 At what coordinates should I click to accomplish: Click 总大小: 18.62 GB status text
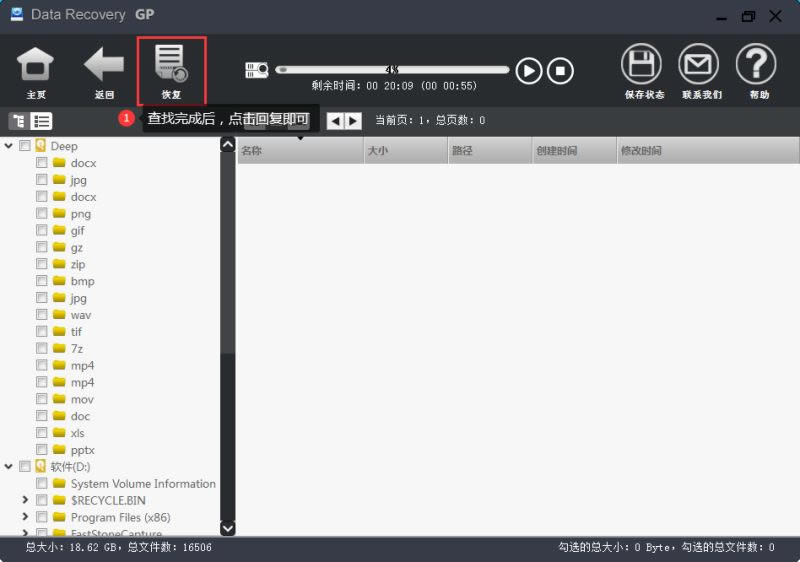point(70,547)
